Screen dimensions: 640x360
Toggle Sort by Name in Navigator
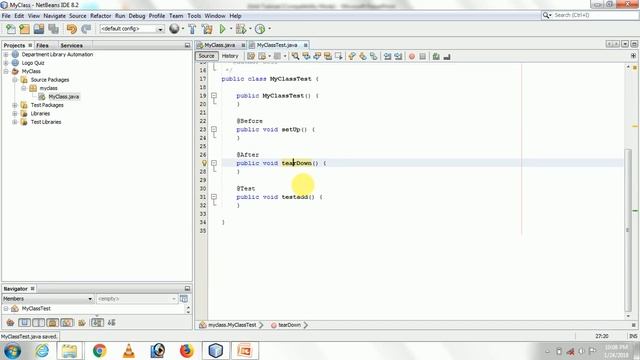[x=97, y=323]
